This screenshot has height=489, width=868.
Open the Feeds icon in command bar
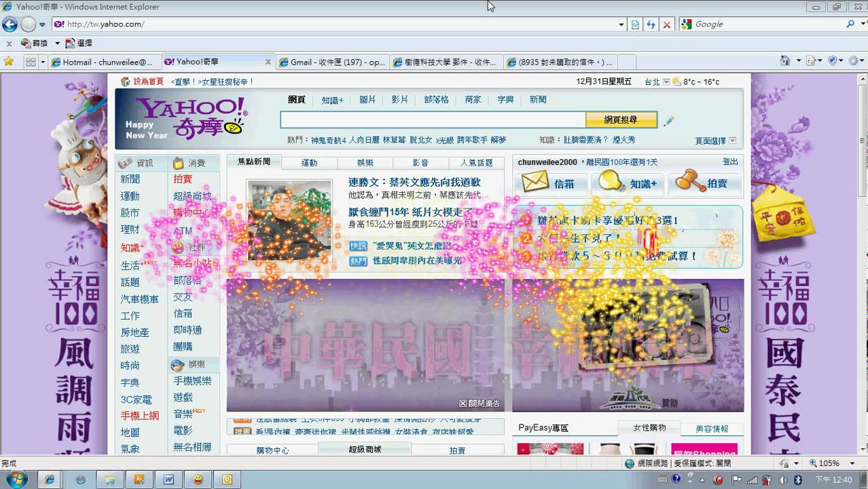pos(810,62)
